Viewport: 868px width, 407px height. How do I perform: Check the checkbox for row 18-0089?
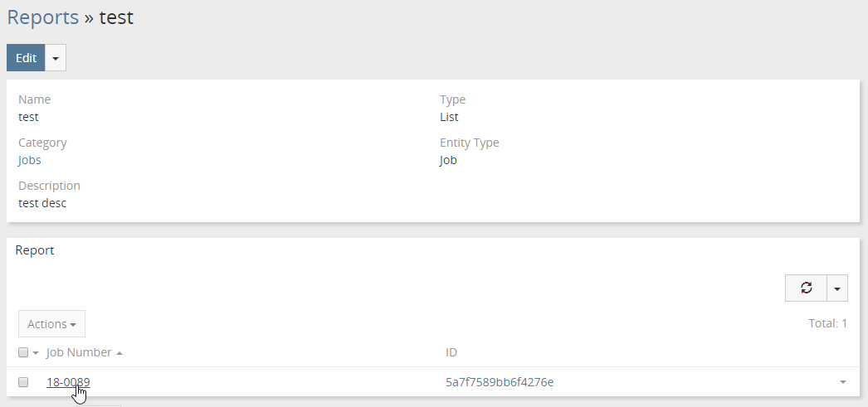[x=23, y=382]
